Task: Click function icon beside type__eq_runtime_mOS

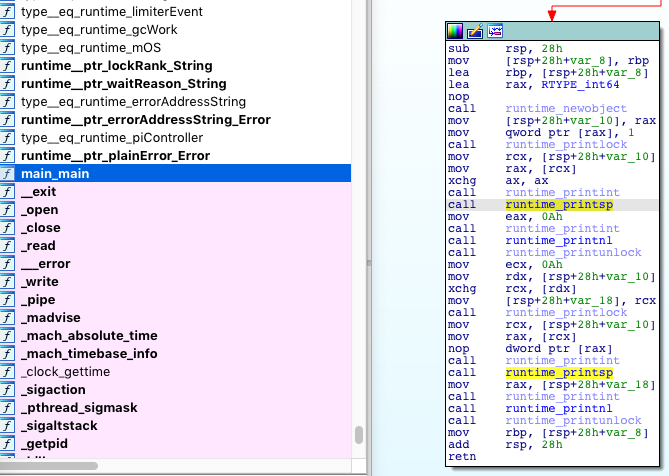Action: click(7, 48)
